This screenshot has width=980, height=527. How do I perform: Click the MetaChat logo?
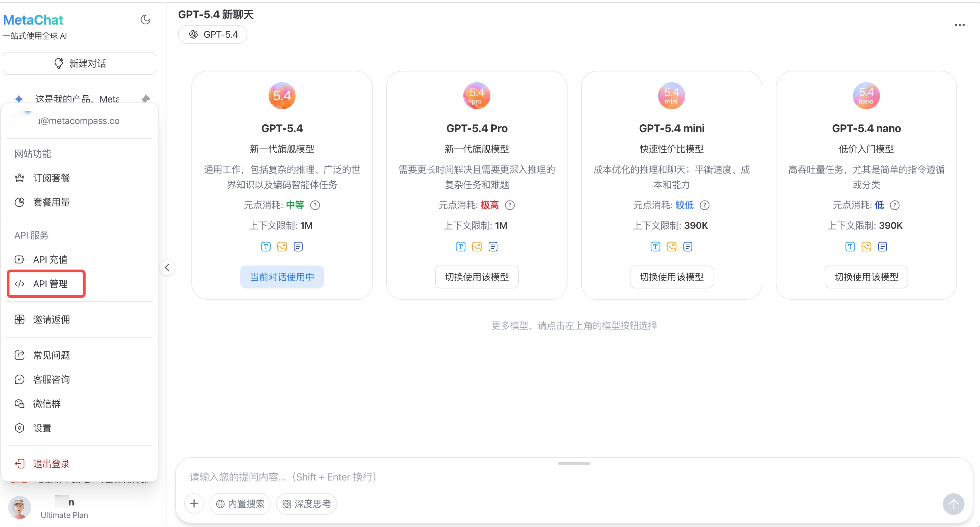pos(33,20)
